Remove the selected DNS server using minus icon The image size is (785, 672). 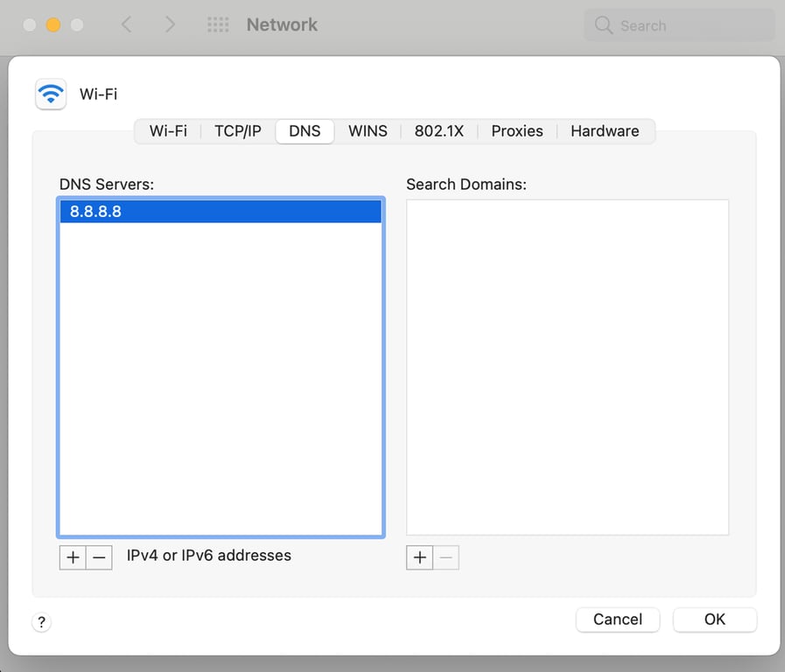(98, 557)
